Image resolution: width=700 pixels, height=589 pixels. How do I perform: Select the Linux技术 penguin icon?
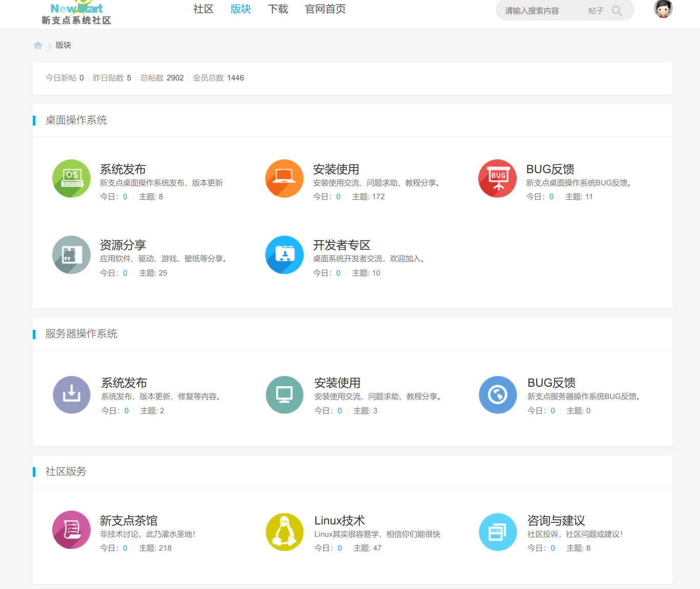click(284, 532)
